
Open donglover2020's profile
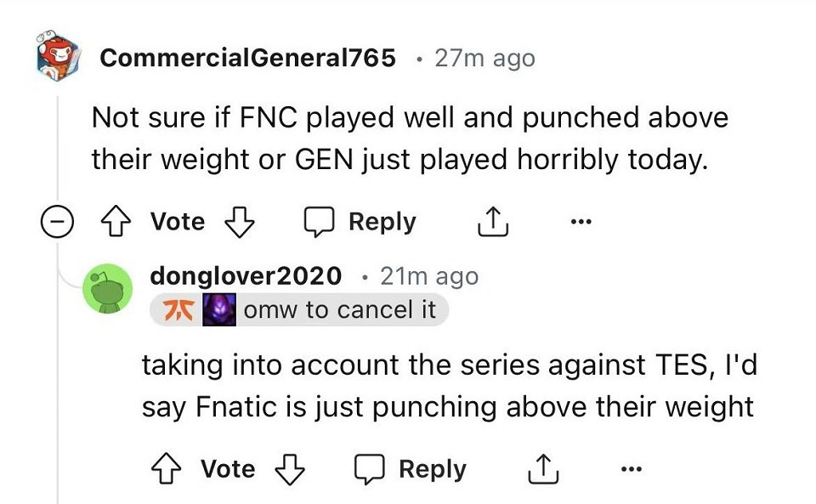[x=246, y=275]
